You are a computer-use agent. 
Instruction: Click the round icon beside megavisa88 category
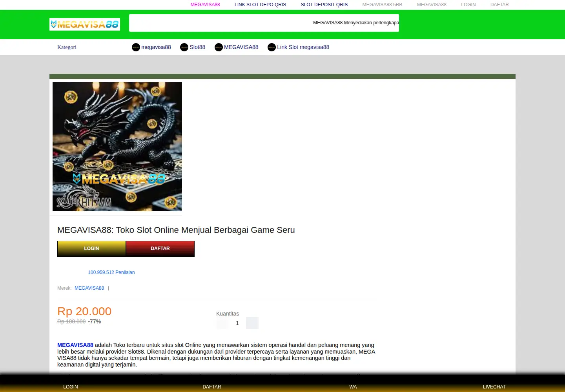tap(136, 47)
